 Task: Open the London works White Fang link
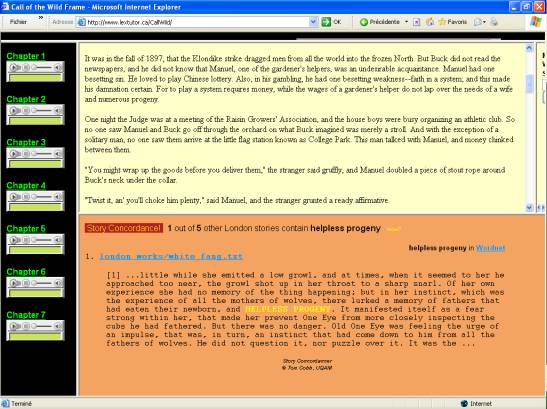coord(171,256)
